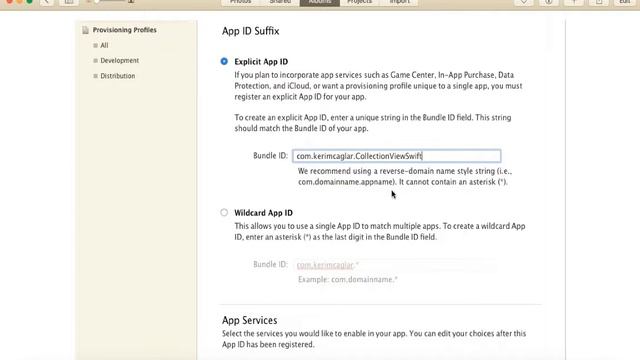The height and width of the screenshot is (360, 640).
Task: Click the share icon in the toolbar
Action: 599,2
